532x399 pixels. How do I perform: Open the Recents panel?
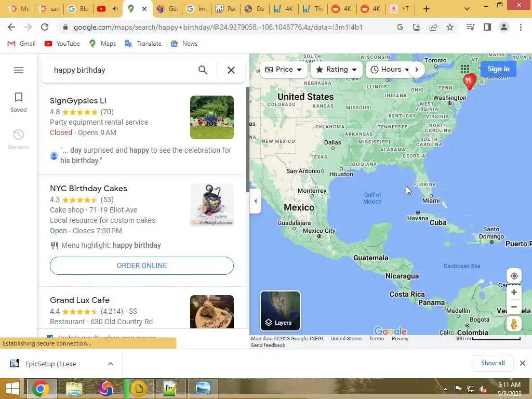(18, 139)
